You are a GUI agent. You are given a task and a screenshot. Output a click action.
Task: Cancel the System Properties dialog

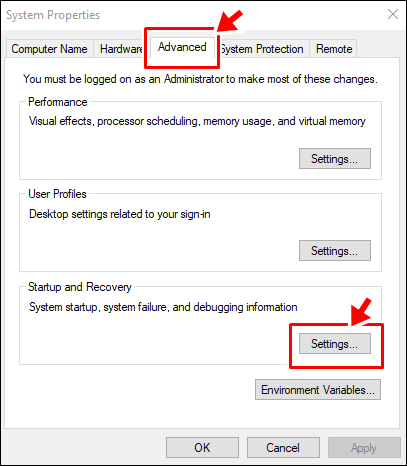tap(283, 447)
